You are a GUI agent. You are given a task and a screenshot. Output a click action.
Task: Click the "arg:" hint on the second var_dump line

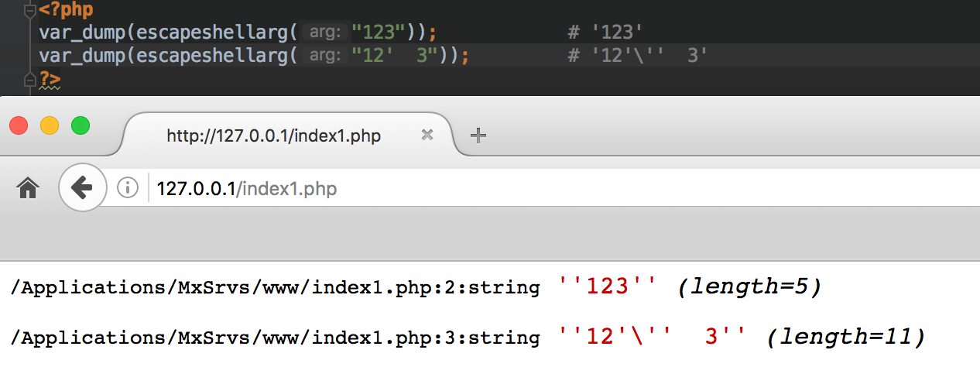323,56
